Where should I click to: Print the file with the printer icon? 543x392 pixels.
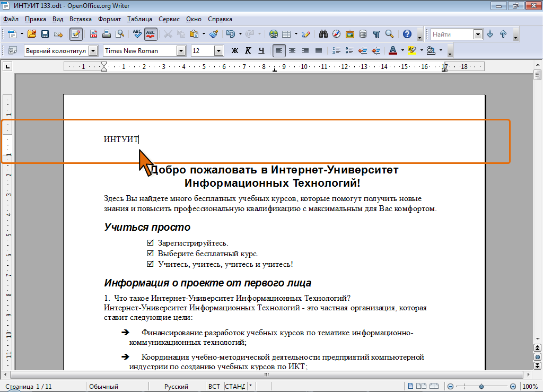[x=107, y=34]
